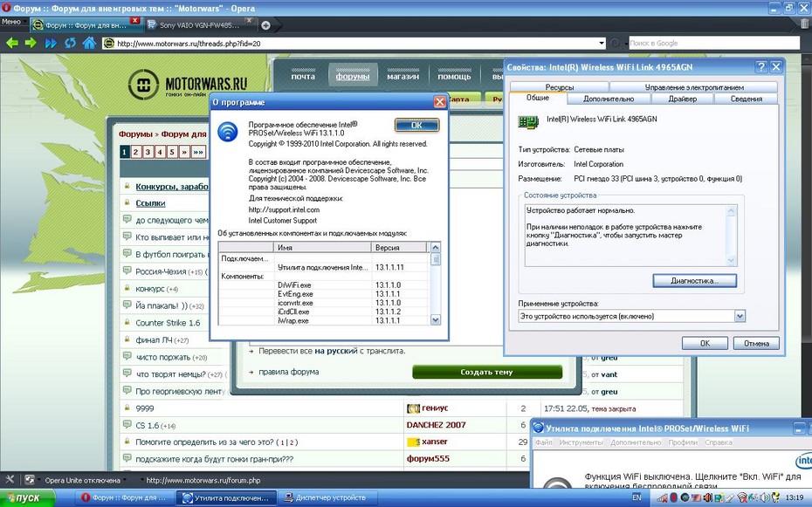This screenshot has height=507, width=812.
Task: Open DANCHEZ 2007 user profile
Action: [x=436, y=425]
